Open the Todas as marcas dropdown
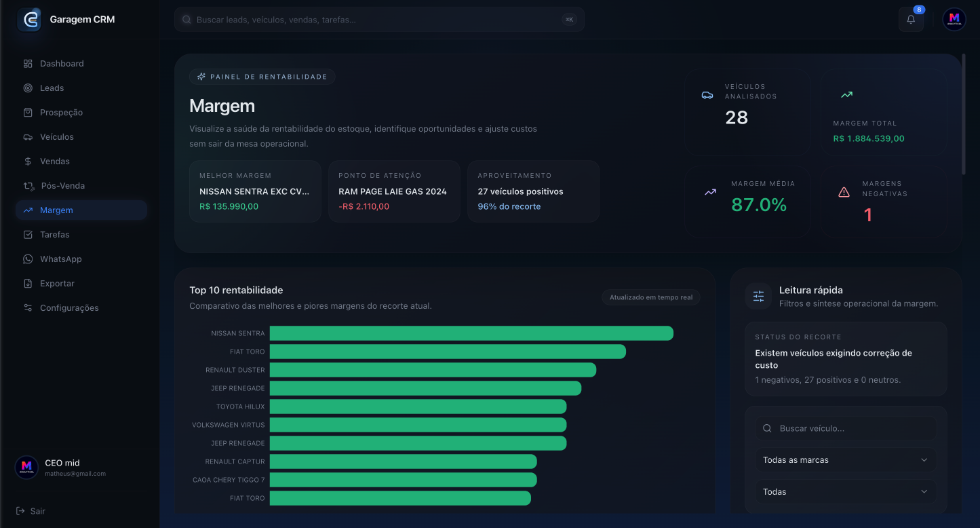This screenshot has width=980, height=528. (x=846, y=460)
